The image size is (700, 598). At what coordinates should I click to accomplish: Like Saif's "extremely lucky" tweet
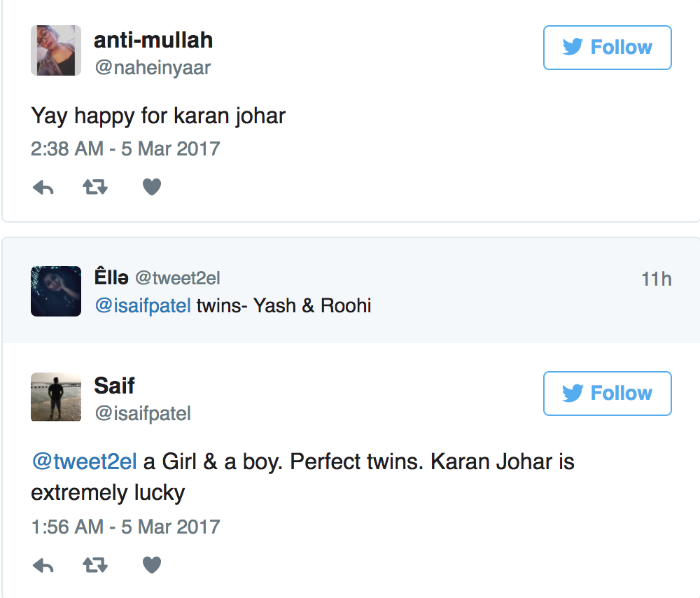[x=152, y=565]
